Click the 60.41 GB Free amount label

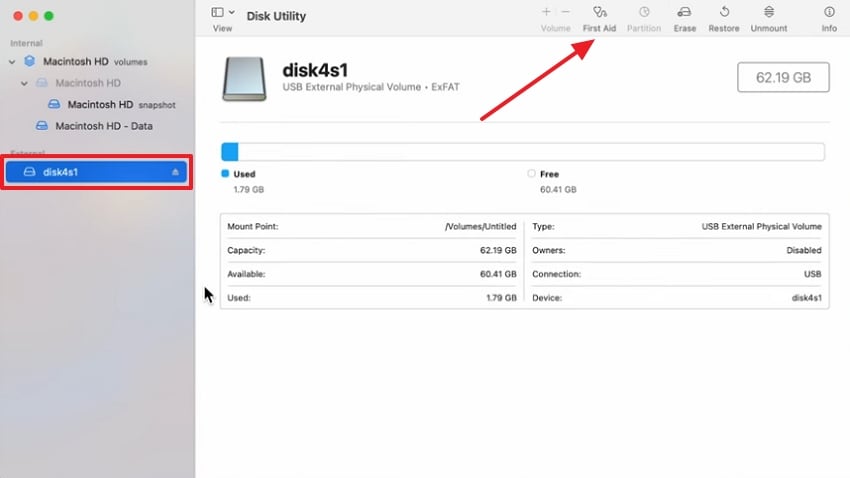click(558, 190)
